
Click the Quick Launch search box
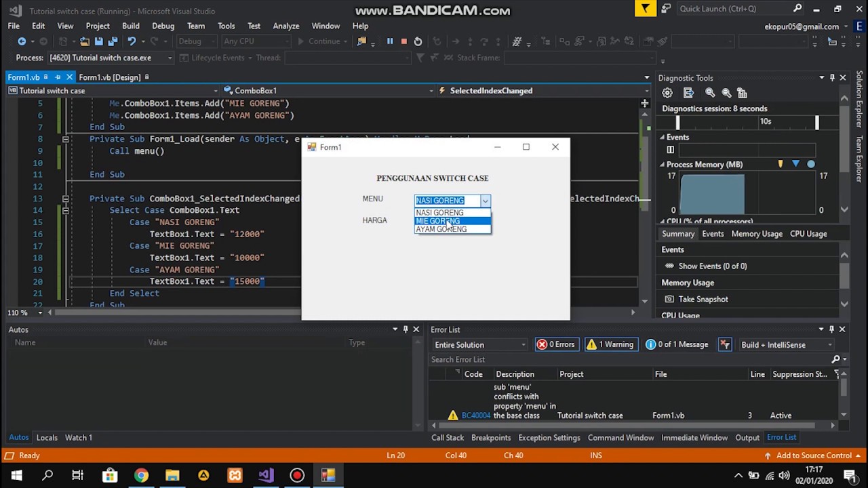pos(741,9)
